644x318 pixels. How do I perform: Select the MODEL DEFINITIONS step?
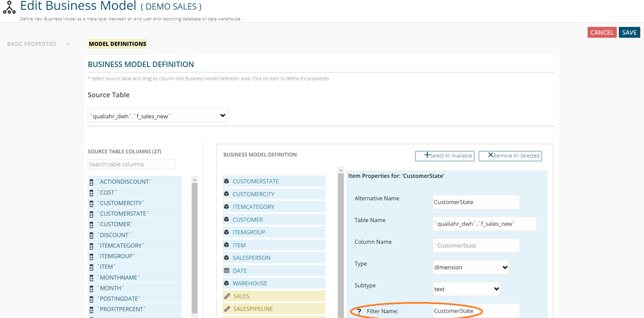(x=118, y=44)
